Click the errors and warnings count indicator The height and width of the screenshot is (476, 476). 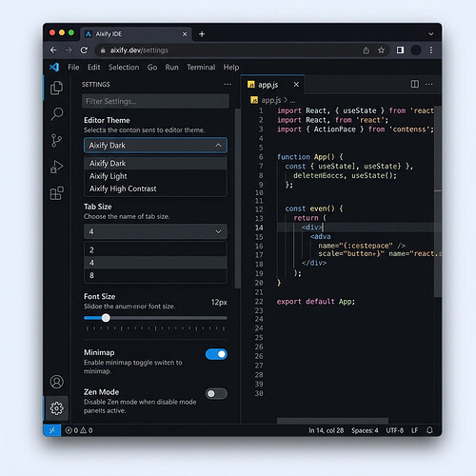(79, 430)
